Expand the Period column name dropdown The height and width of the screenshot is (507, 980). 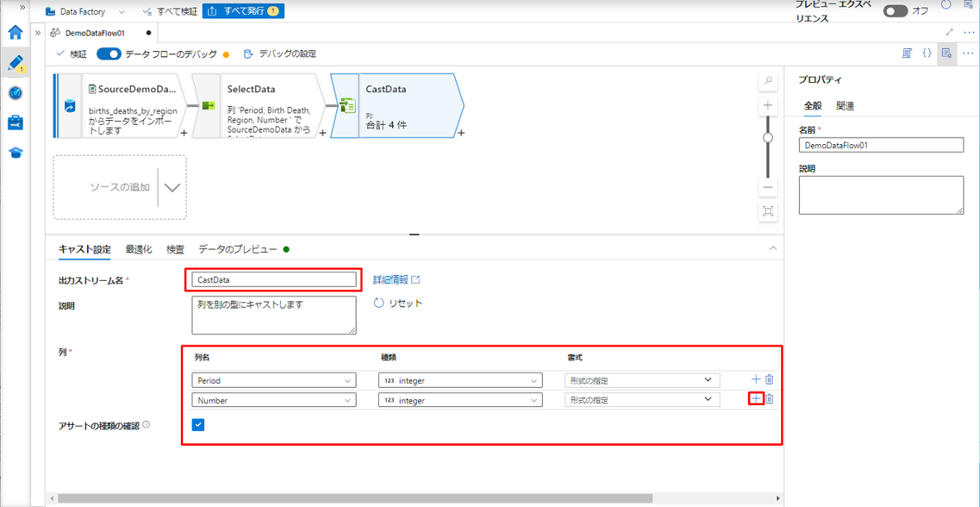pos(347,380)
